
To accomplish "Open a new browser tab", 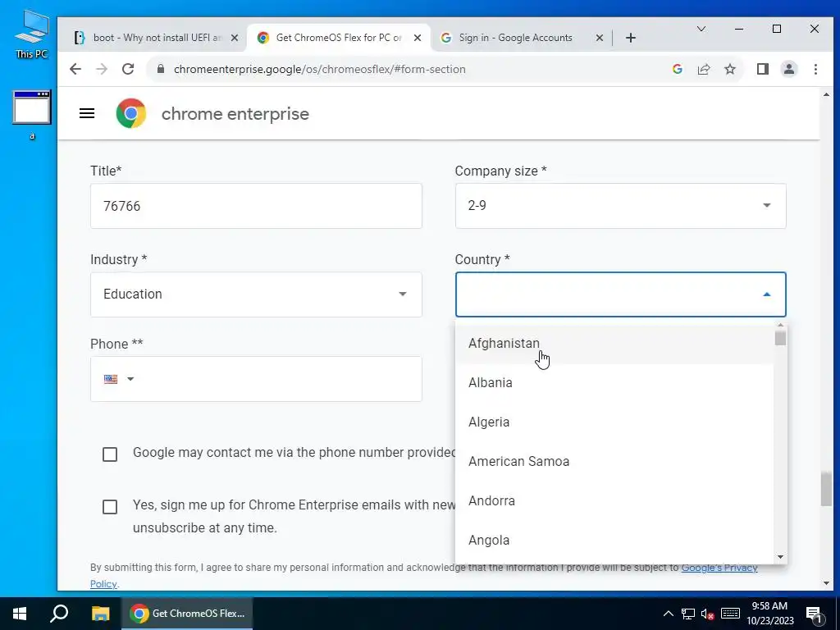I will (x=631, y=38).
